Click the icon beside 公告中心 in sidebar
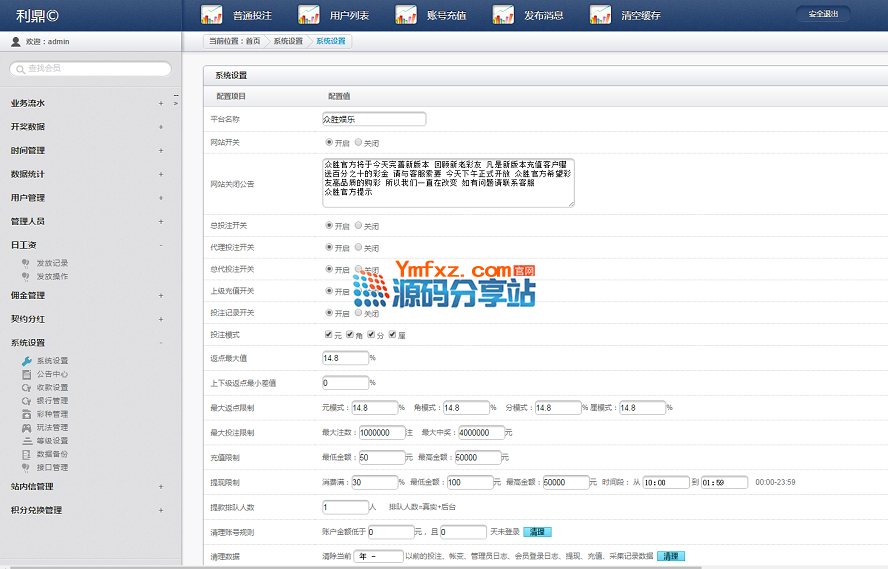Image resolution: width=888 pixels, height=569 pixels. [x=27, y=374]
